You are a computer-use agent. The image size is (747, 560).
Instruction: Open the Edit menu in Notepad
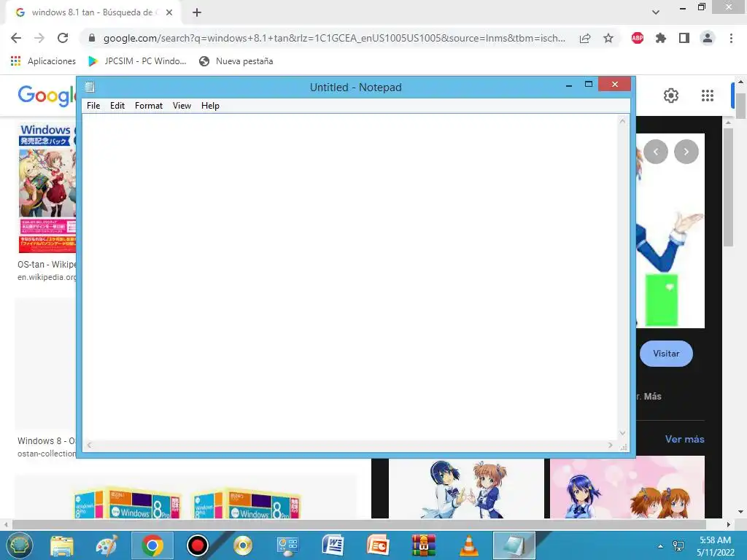pos(117,106)
